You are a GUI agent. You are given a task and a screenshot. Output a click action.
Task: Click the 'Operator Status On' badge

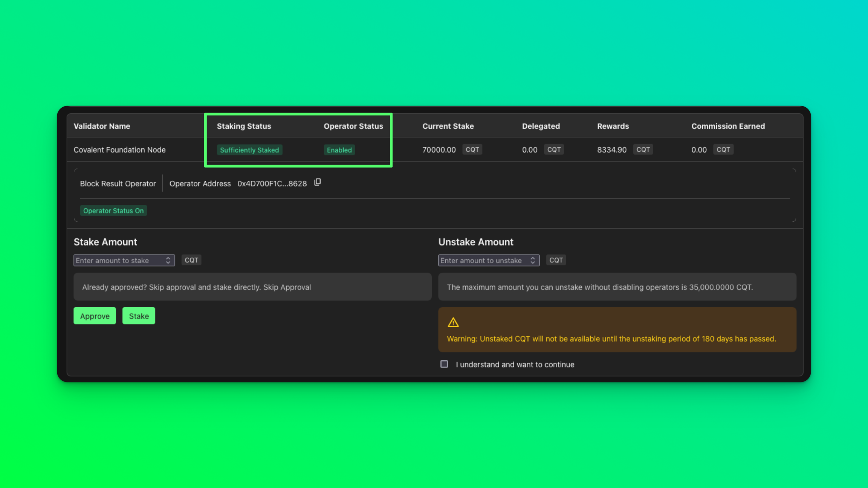pyautogui.click(x=113, y=210)
